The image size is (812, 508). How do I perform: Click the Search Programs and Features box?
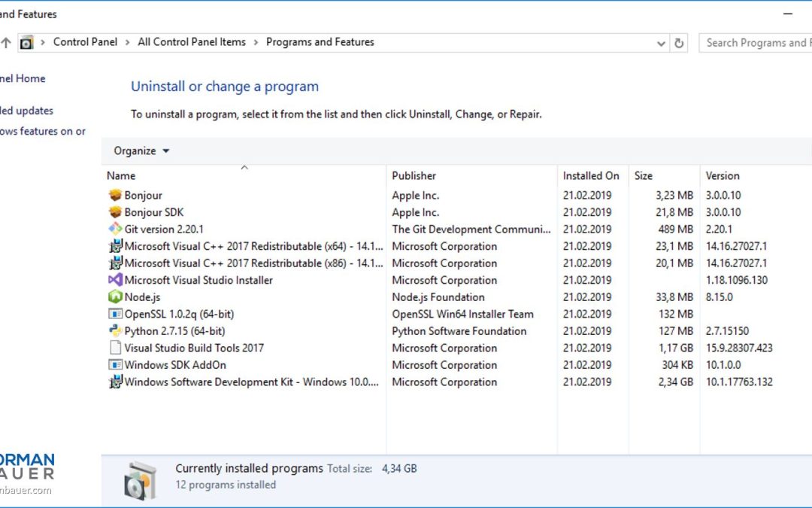pos(756,43)
